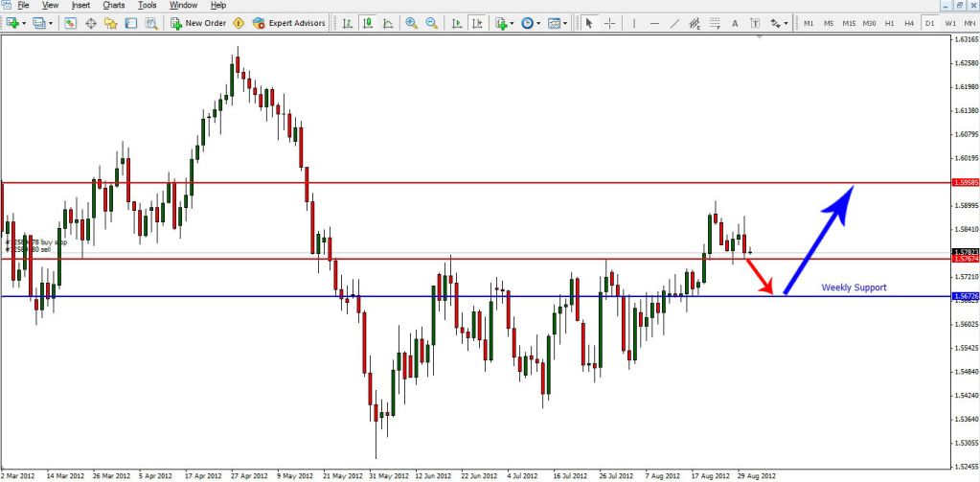This screenshot has width=980, height=482.
Task: Expand the Arrows dropdown arrow
Action: [x=786, y=23]
